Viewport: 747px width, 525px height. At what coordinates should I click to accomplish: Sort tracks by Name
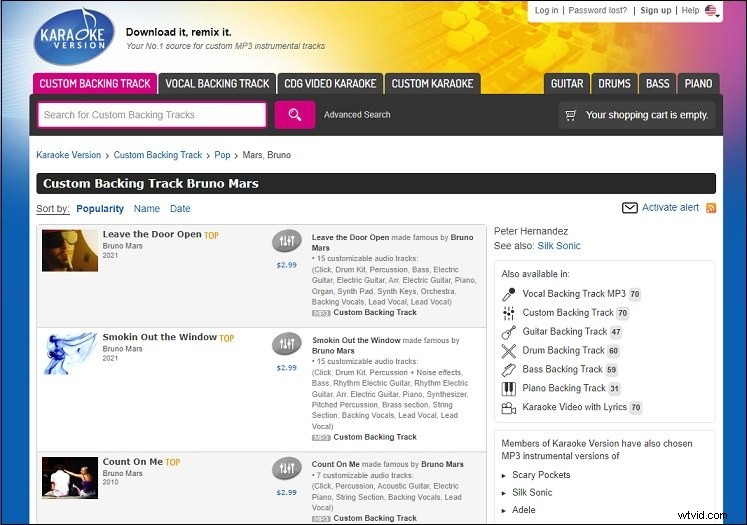147,209
